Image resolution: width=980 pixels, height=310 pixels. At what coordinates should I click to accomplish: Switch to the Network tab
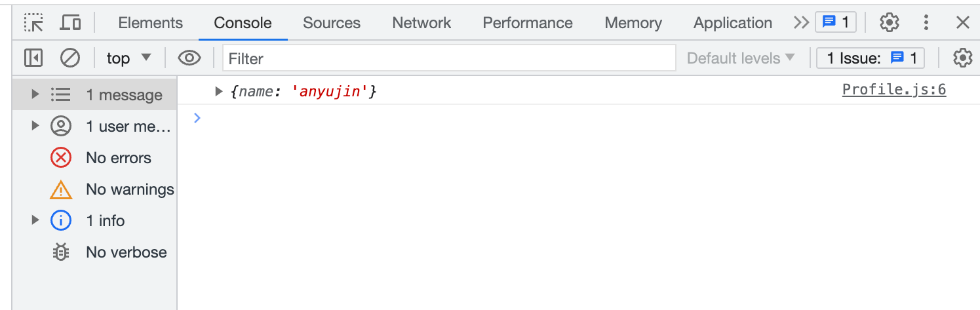421,23
